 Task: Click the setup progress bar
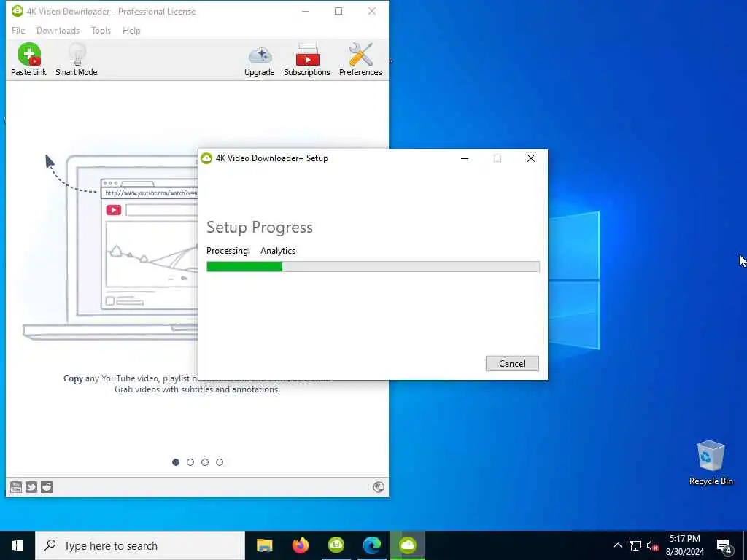373,266
